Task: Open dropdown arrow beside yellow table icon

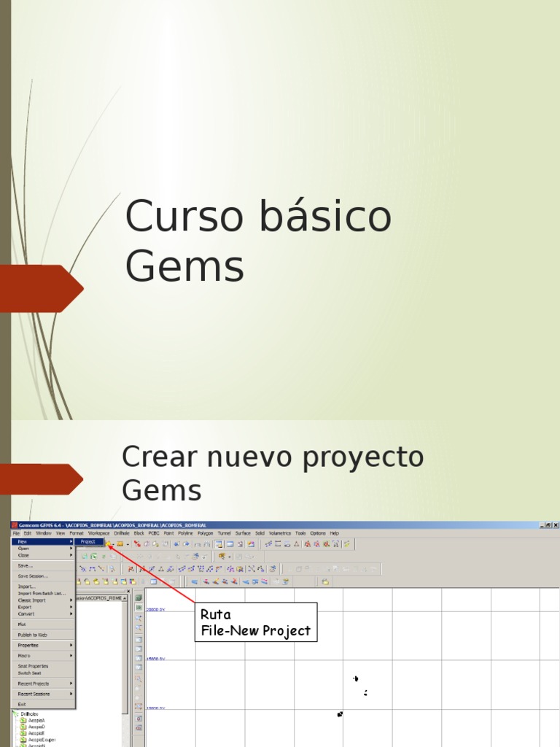Action: [128, 544]
